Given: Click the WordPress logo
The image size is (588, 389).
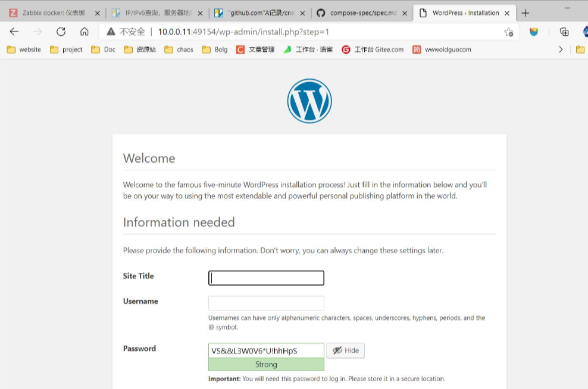Looking at the screenshot, I should pyautogui.click(x=309, y=101).
